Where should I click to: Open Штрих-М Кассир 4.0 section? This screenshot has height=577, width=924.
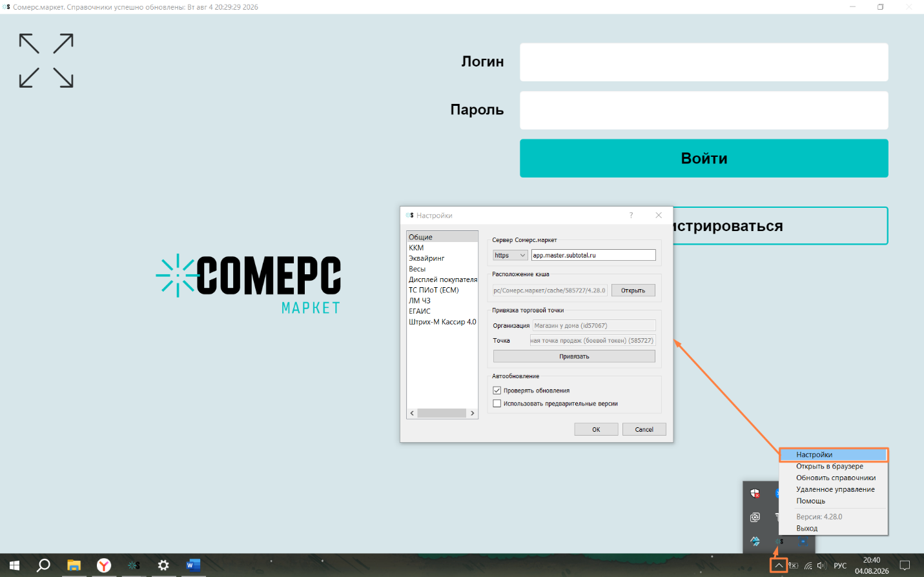(442, 322)
